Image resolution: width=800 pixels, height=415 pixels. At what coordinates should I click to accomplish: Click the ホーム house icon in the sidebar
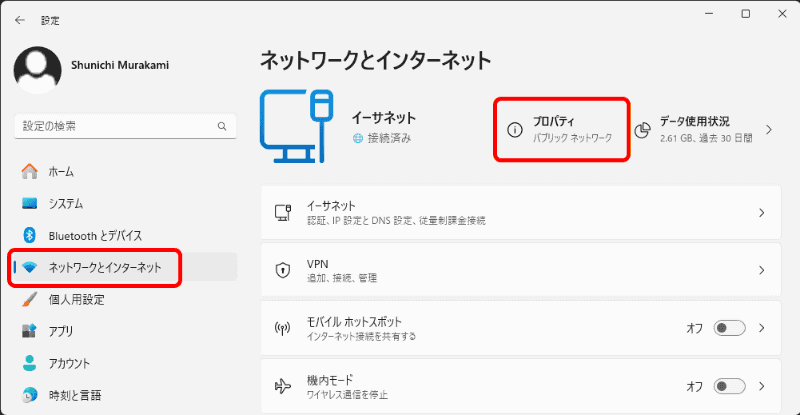[x=30, y=172]
